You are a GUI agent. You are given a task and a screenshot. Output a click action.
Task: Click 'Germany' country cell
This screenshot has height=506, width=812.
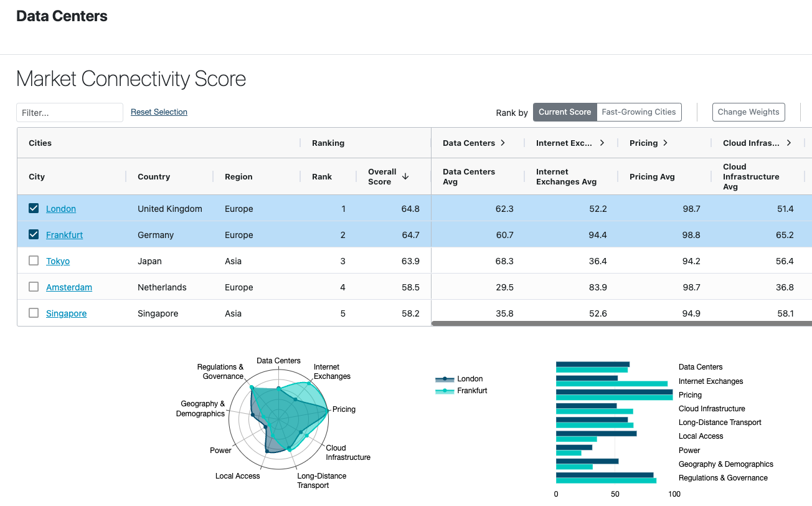click(x=156, y=235)
